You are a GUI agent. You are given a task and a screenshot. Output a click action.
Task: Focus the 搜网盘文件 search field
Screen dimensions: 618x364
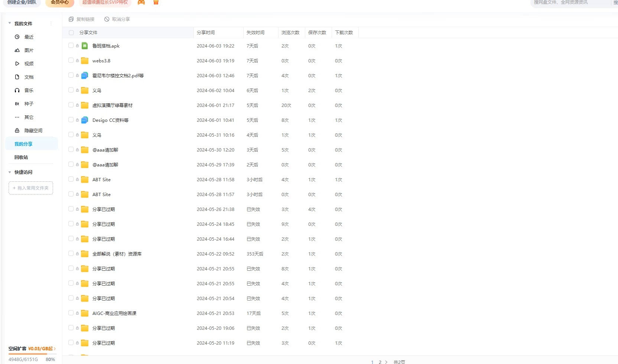pyautogui.click(x=570, y=3)
